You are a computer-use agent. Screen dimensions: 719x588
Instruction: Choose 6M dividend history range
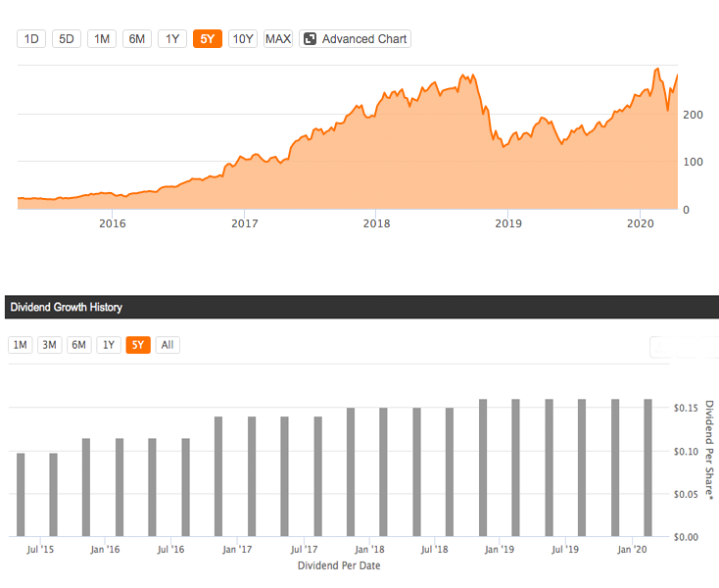click(x=79, y=345)
